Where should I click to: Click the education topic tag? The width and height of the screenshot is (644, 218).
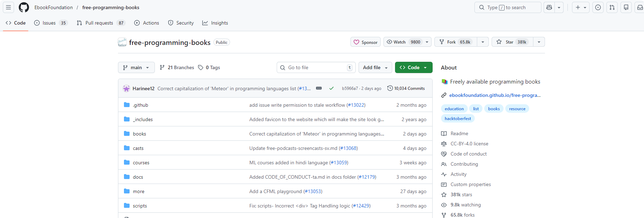454,109
